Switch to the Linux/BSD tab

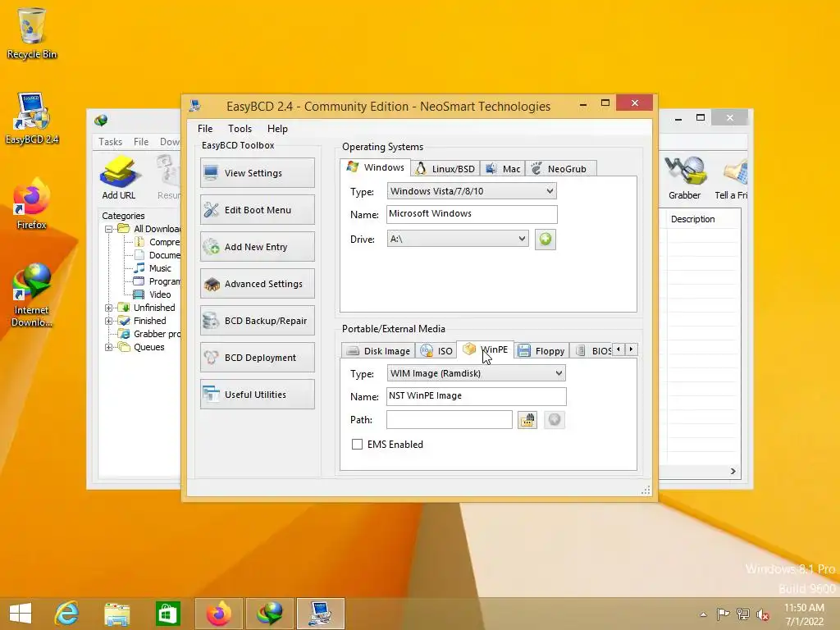(x=445, y=169)
